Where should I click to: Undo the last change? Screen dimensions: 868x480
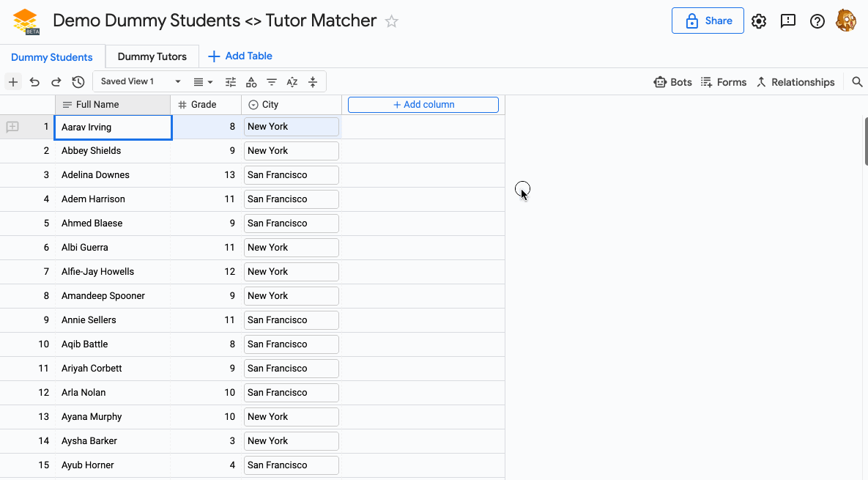[x=34, y=81]
